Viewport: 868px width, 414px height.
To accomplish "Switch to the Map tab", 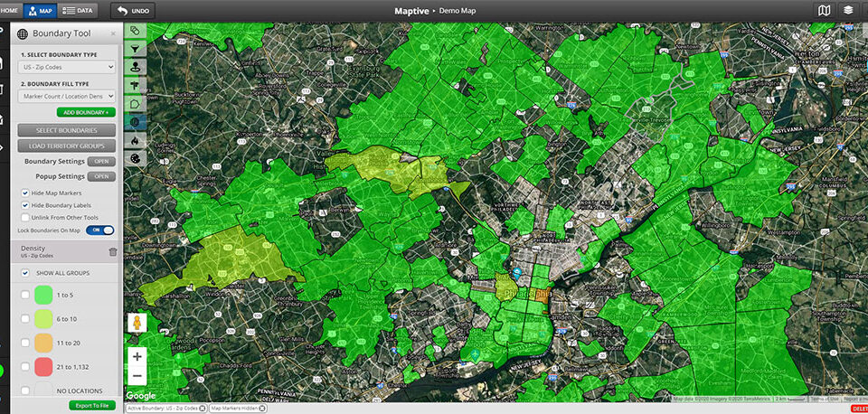I will 39,10.
